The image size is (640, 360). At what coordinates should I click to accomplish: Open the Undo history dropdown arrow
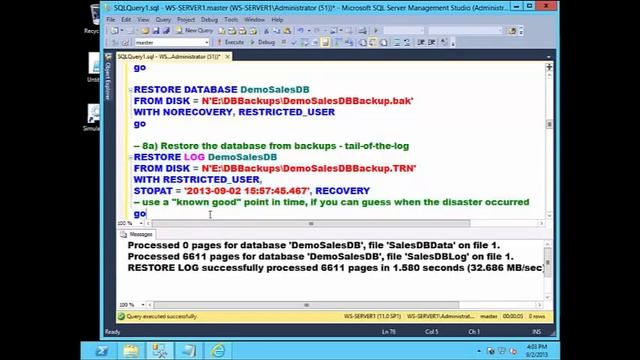[309, 31]
